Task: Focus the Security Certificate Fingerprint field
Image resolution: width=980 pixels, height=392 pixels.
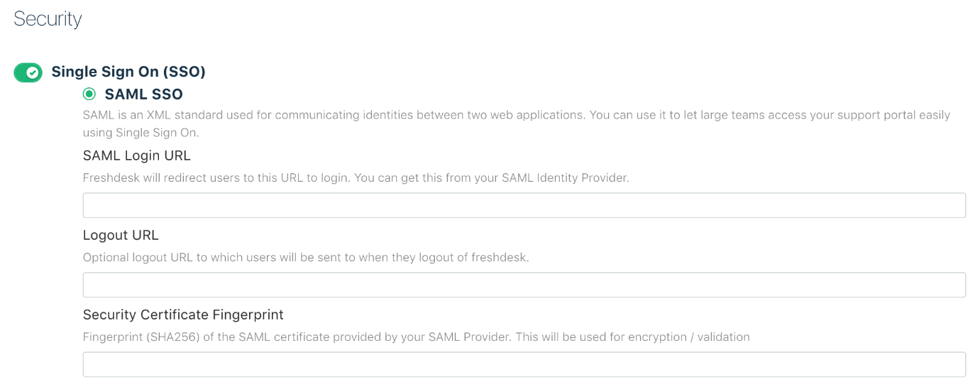Action: (x=524, y=364)
